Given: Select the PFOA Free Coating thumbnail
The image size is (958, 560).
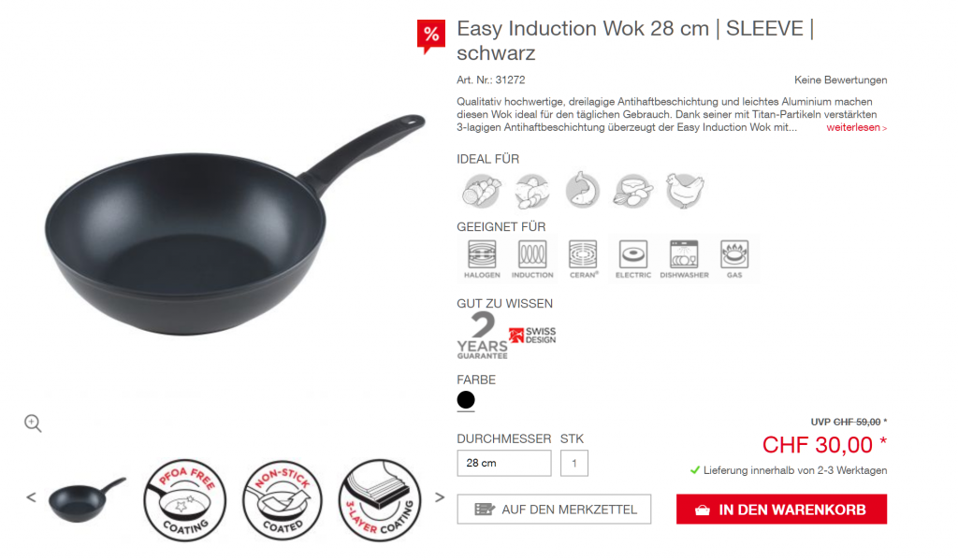Looking at the screenshot, I should (185, 500).
